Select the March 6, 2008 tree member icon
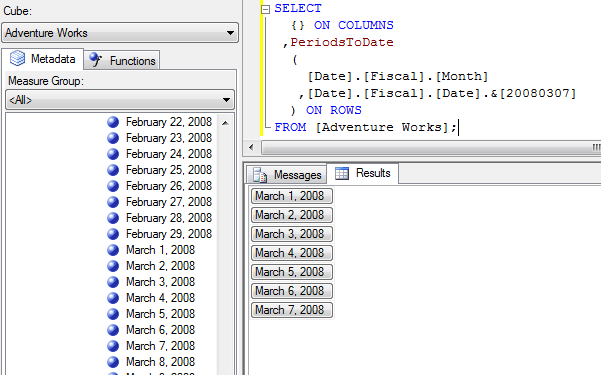Viewport: 601px width, 381px height. click(113, 330)
